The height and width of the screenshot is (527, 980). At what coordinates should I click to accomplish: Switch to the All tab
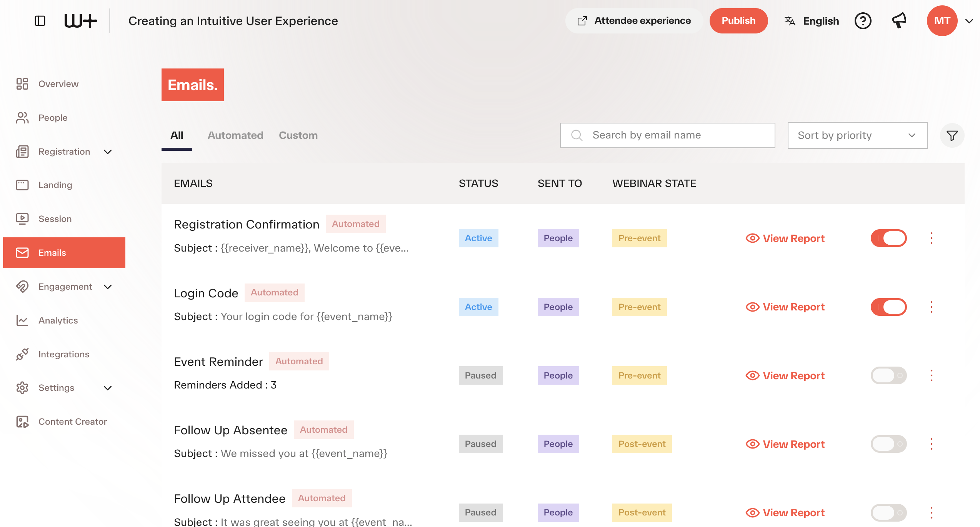pos(177,135)
